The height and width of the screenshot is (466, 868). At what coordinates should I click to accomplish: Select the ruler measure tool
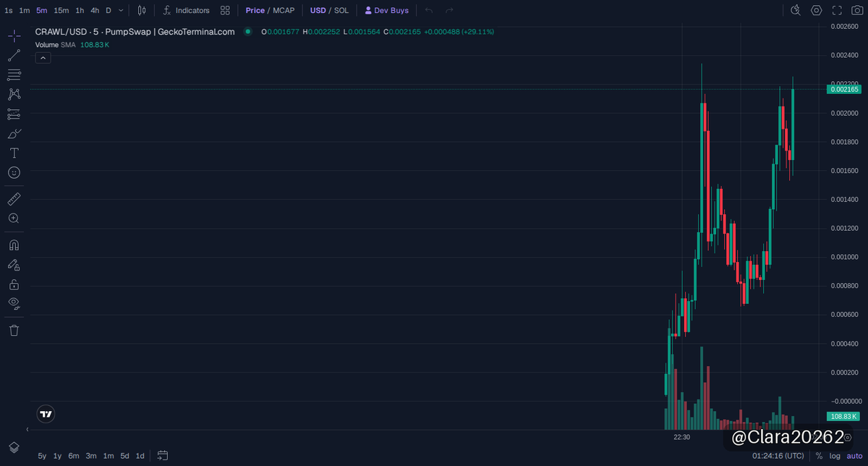coord(14,198)
